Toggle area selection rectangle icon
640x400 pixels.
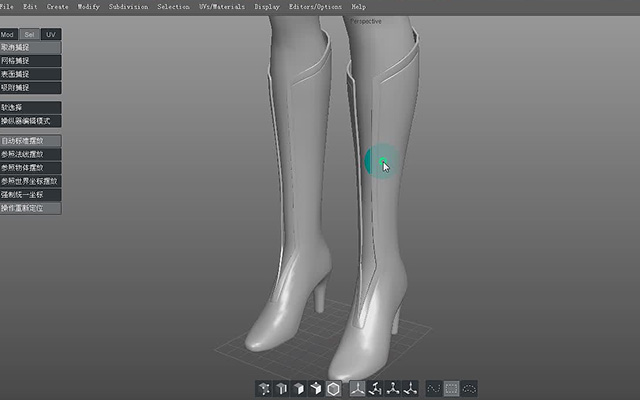(451, 389)
